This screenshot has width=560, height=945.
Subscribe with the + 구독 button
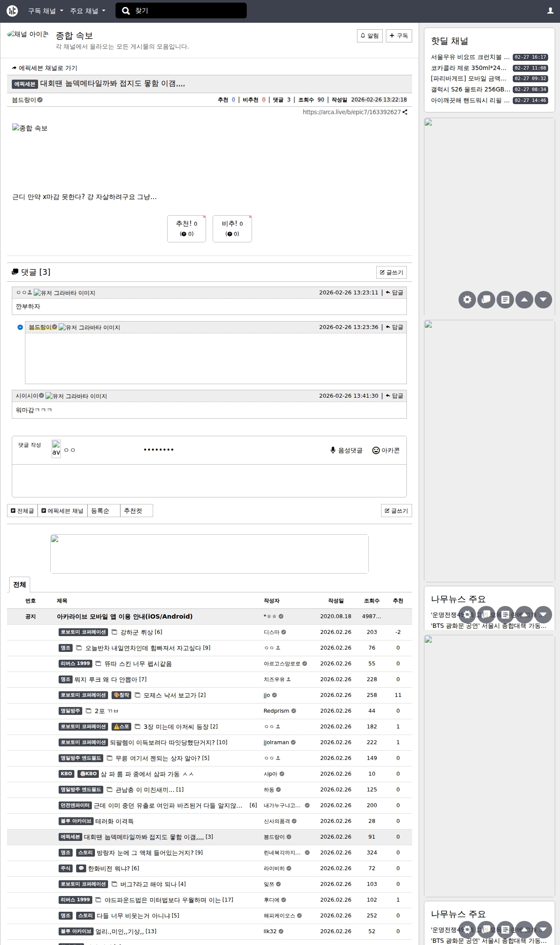point(399,36)
